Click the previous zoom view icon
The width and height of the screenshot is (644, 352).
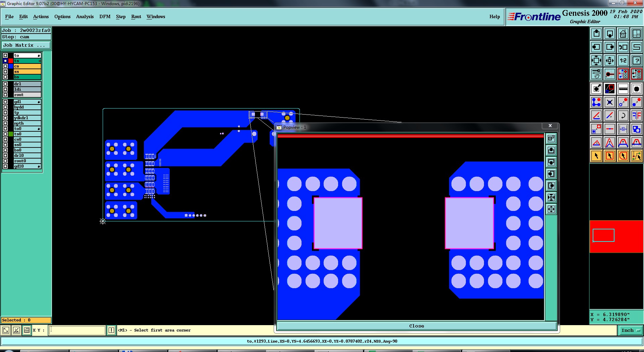pos(623,47)
